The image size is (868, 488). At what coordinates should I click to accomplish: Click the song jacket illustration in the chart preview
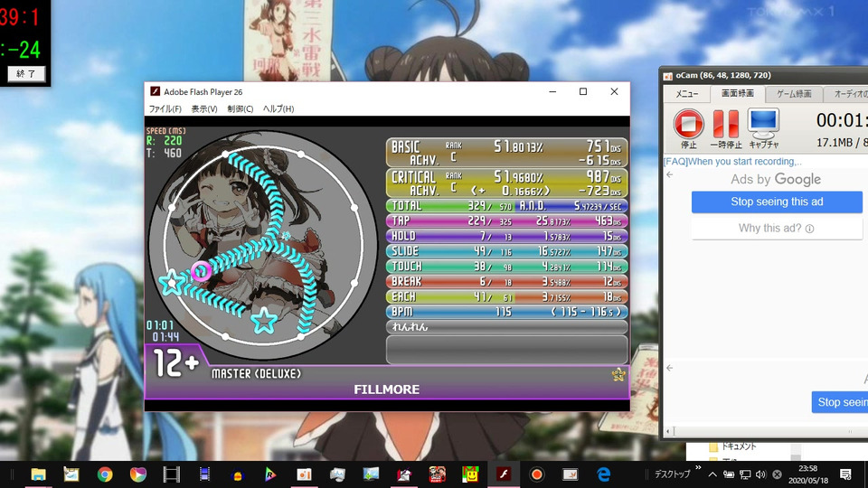point(263,243)
